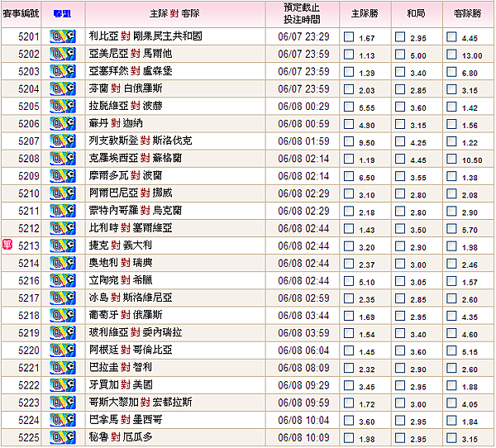Check away win 1.42 for match 5205
The width and height of the screenshot is (496, 448).
pyautogui.click(x=451, y=107)
